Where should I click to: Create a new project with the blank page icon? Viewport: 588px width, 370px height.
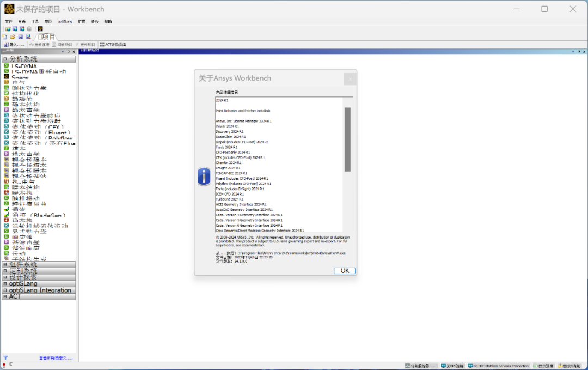point(5,37)
